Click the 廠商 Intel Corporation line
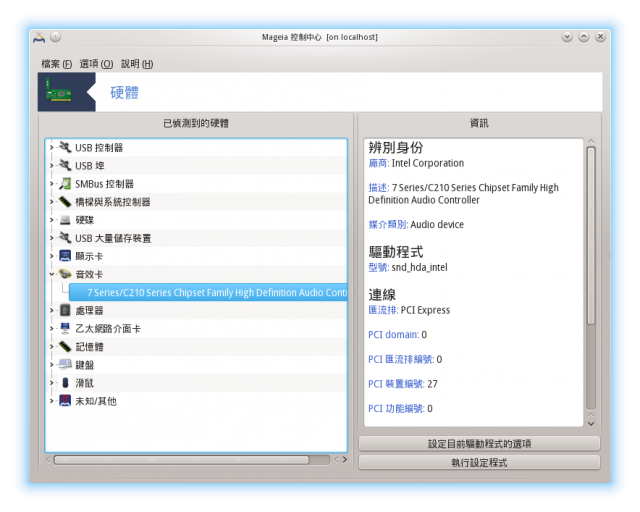 tap(416, 163)
